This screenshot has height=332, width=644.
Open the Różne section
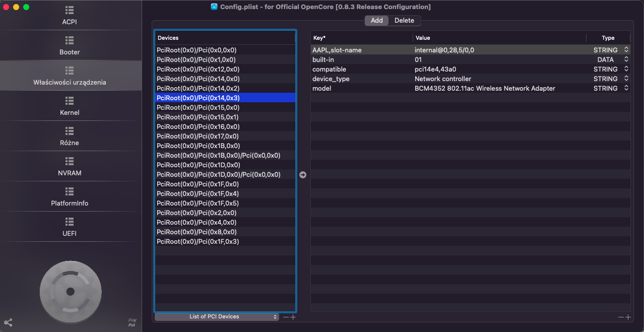70,137
